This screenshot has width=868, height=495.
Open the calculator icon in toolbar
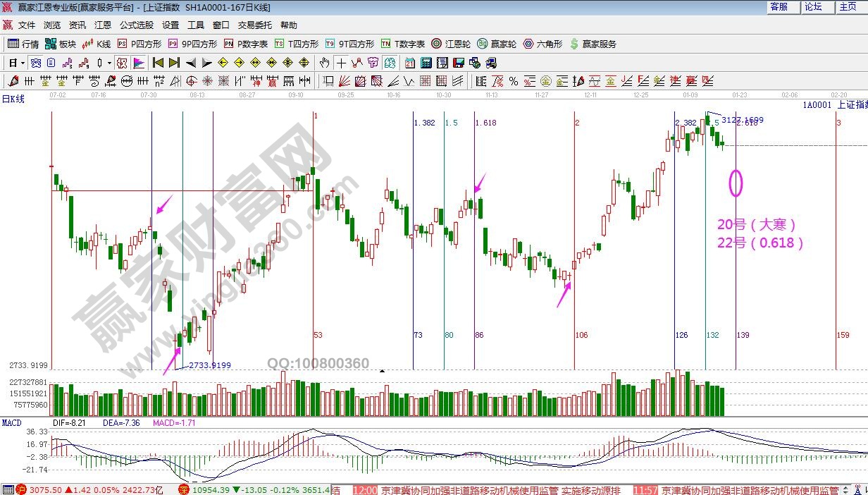pos(426,63)
